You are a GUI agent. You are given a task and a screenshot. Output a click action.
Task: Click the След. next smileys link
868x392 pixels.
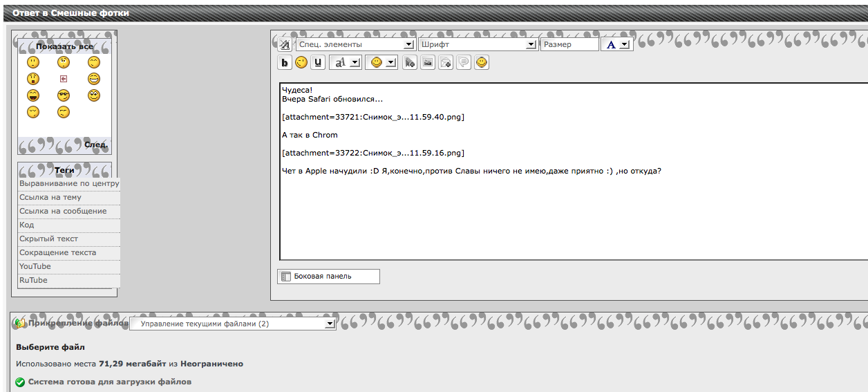95,145
